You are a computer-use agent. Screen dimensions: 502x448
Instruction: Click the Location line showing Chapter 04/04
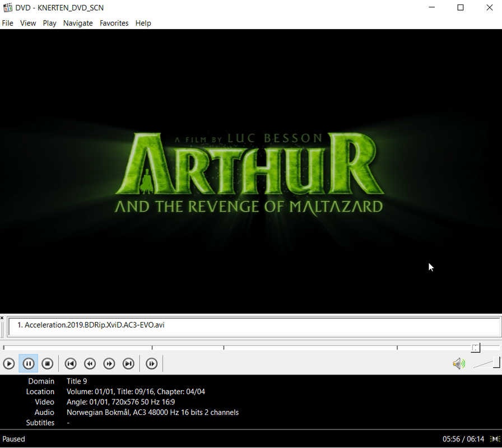click(136, 391)
